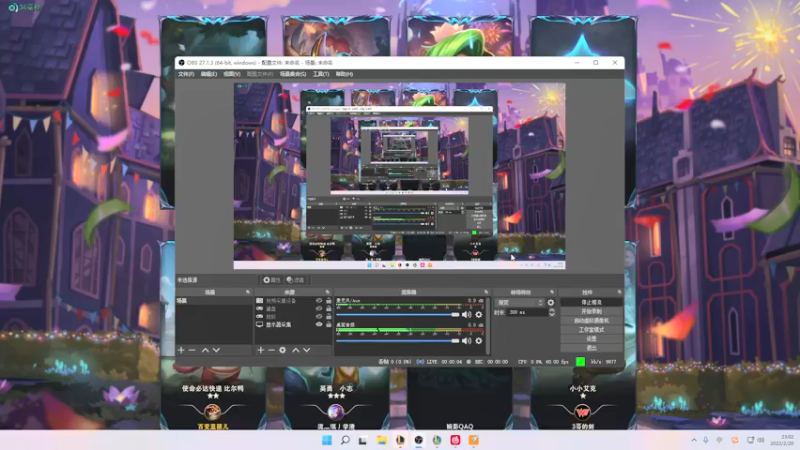The width and height of the screenshot is (800, 450).
Task: Open taskbar Search magnifier
Action: [x=345, y=440]
